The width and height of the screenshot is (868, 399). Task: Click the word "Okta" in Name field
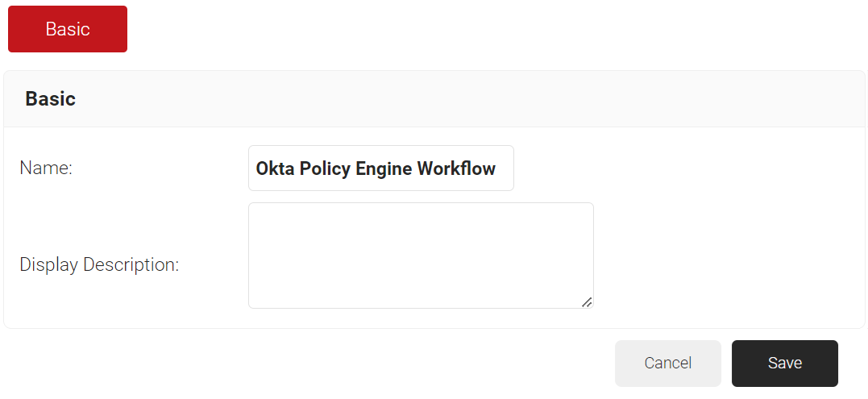[x=274, y=168]
